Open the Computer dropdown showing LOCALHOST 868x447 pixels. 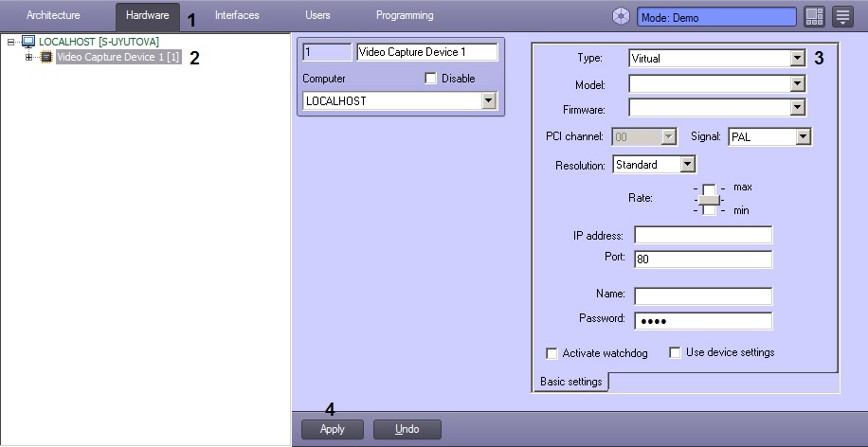point(488,101)
